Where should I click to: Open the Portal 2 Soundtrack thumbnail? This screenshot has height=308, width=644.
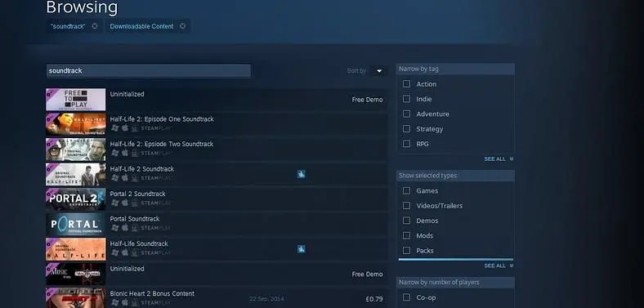pyautogui.click(x=75, y=199)
